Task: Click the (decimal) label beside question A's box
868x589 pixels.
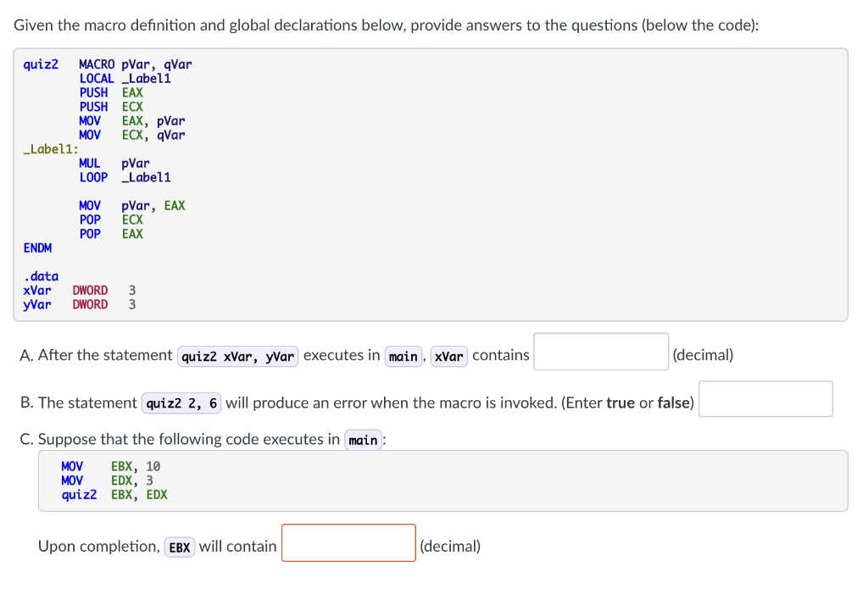Action: click(x=701, y=354)
